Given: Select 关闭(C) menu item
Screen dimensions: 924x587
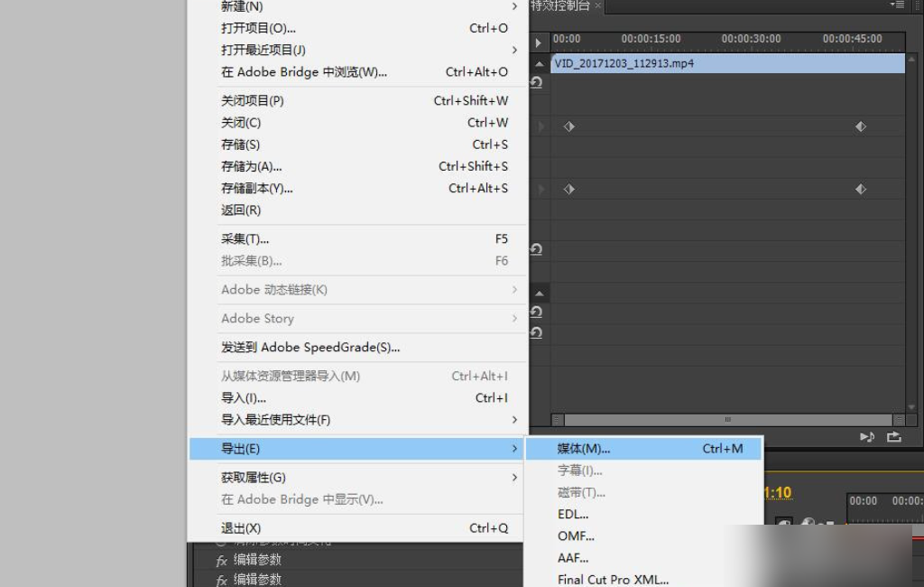Looking at the screenshot, I should pyautogui.click(x=356, y=123).
